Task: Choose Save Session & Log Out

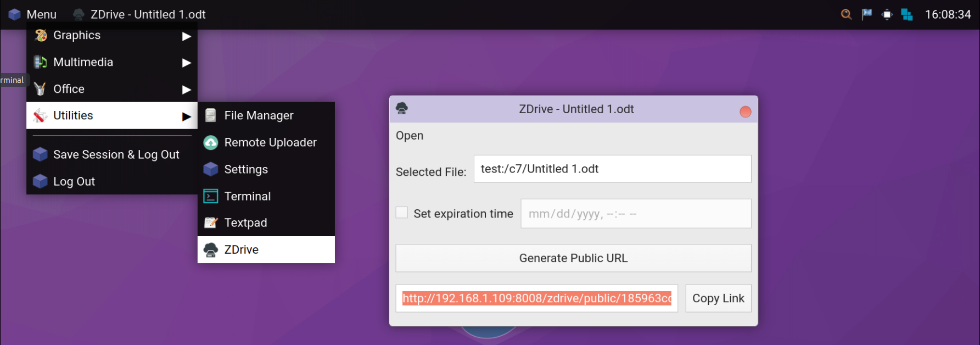Action: pos(116,154)
